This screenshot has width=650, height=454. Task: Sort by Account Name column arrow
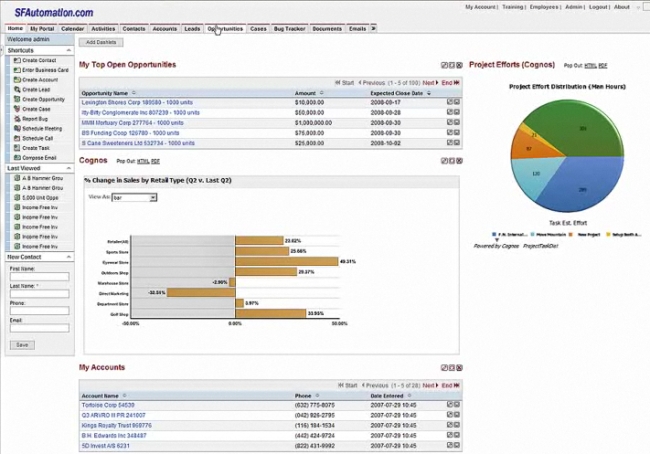pyautogui.click(x=124, y=396)
